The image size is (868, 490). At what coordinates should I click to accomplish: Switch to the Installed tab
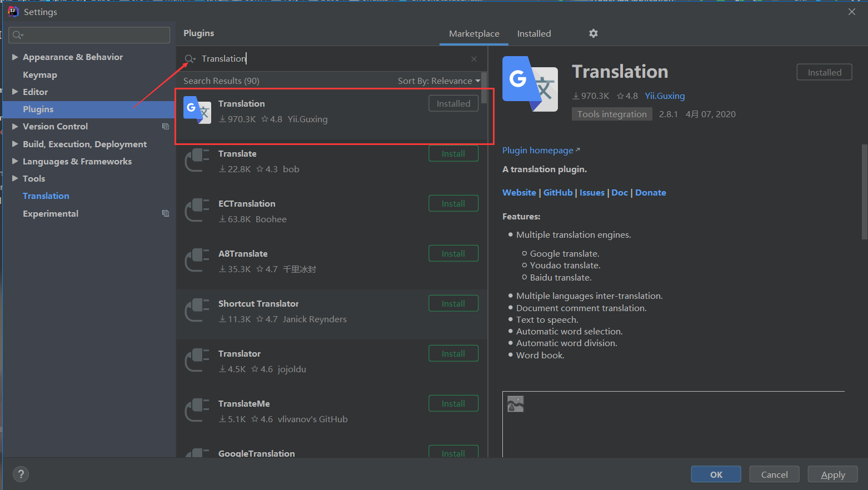coord(534,34)
